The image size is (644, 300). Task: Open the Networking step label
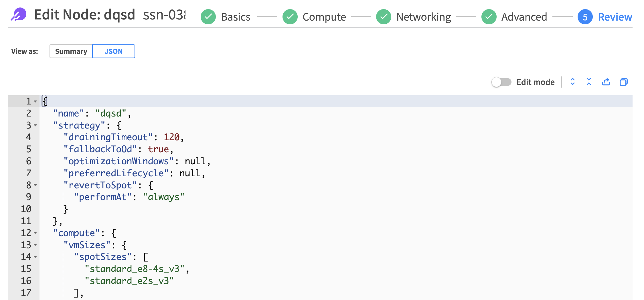[424, 17]
